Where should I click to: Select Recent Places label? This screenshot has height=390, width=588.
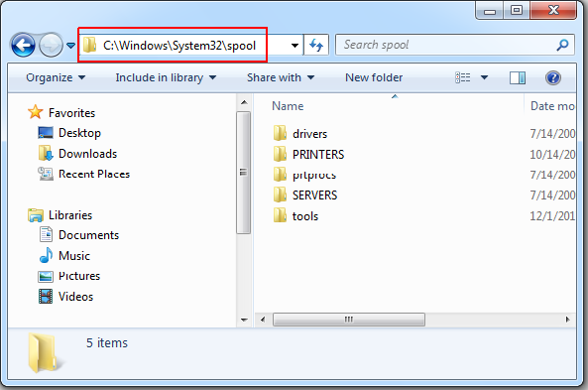(x=94, y=174)
